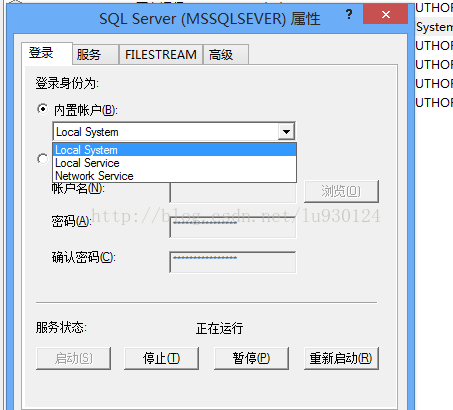Switch to the 登录 tab
This screenshot has height=410, width=453.
(47, 53)
